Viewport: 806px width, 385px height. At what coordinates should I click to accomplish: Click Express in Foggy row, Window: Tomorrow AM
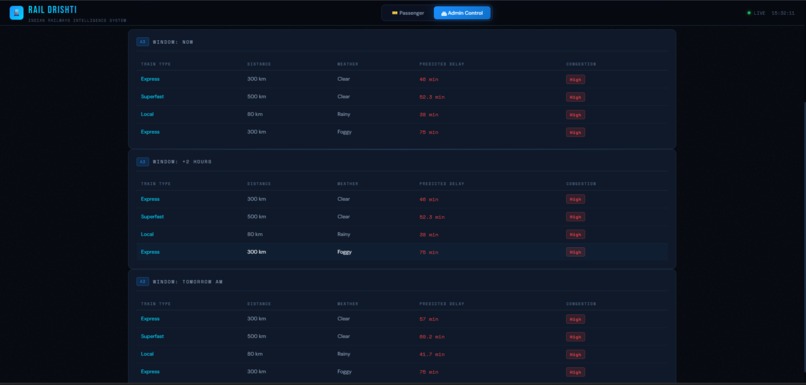click(150, 372)
